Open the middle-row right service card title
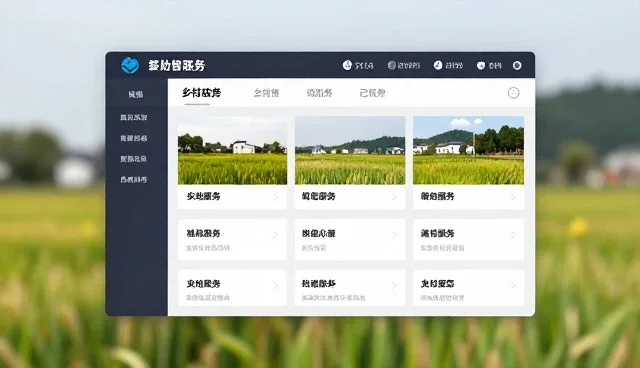The image size is (640, 368). 438,233
